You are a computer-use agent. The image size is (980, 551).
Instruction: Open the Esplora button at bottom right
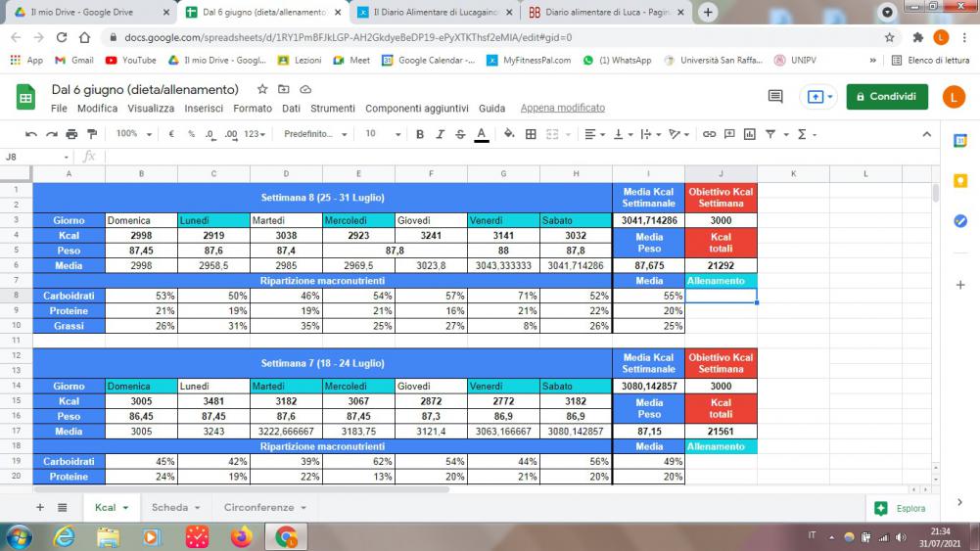coord(900,508)
